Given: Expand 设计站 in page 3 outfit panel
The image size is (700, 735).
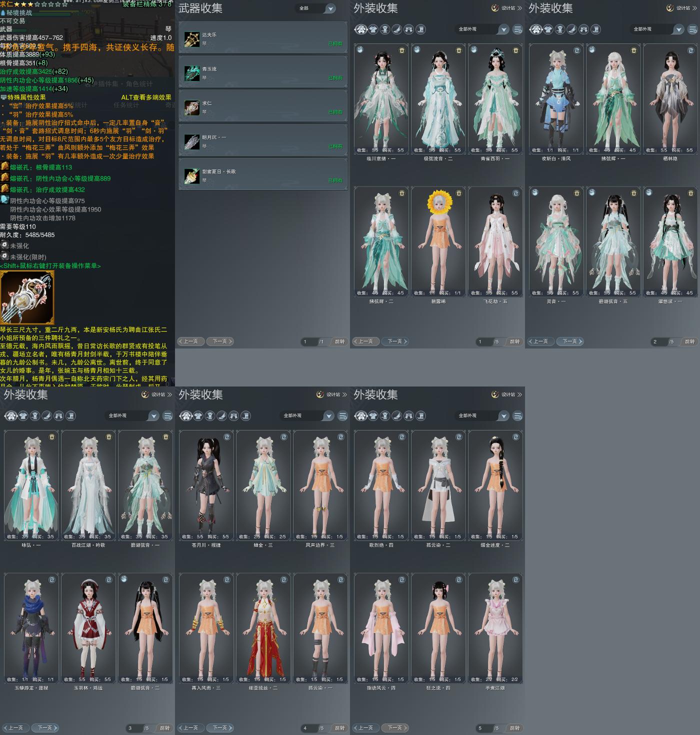Looking at the screenshot, I should pos(156,394).
